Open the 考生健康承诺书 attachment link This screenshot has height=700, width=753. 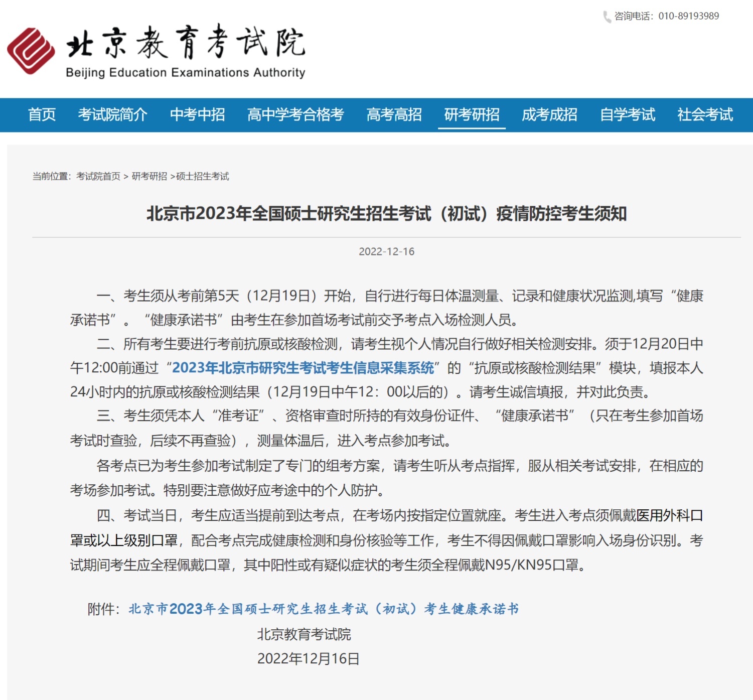point(324,609)
